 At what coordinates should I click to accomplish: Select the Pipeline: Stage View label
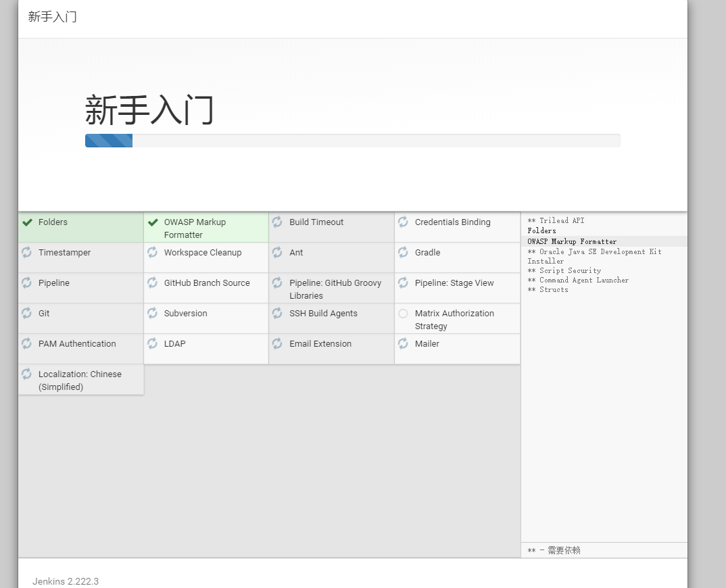click(454, 283)
